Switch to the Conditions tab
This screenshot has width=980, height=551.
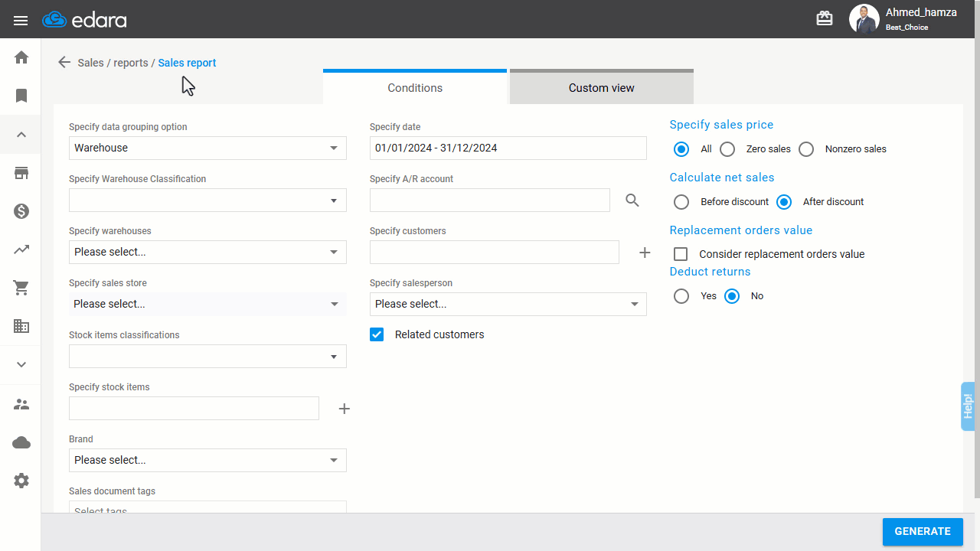click(x=415, y=86)
